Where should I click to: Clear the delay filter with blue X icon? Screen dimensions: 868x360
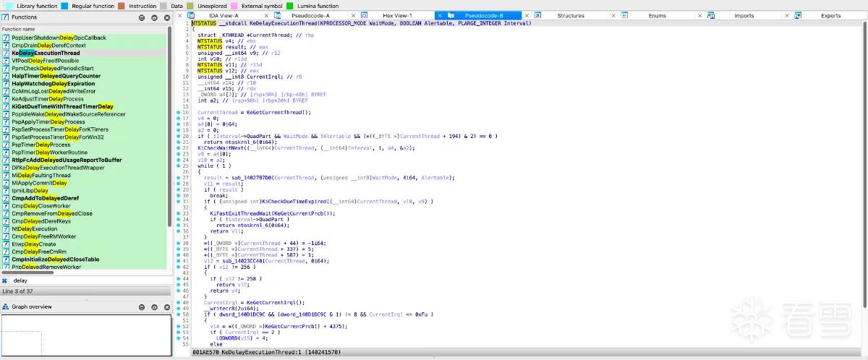coord(5,280)
